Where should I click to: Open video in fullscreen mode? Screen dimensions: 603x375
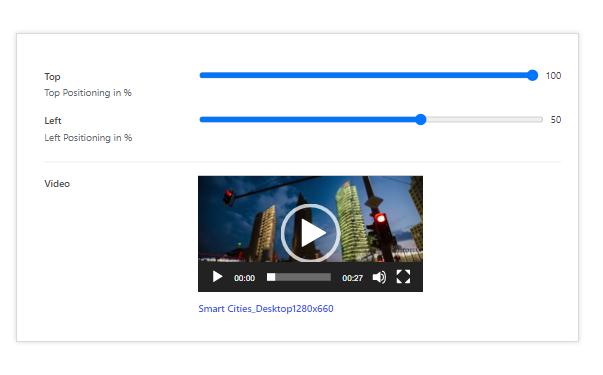[403, 277]
